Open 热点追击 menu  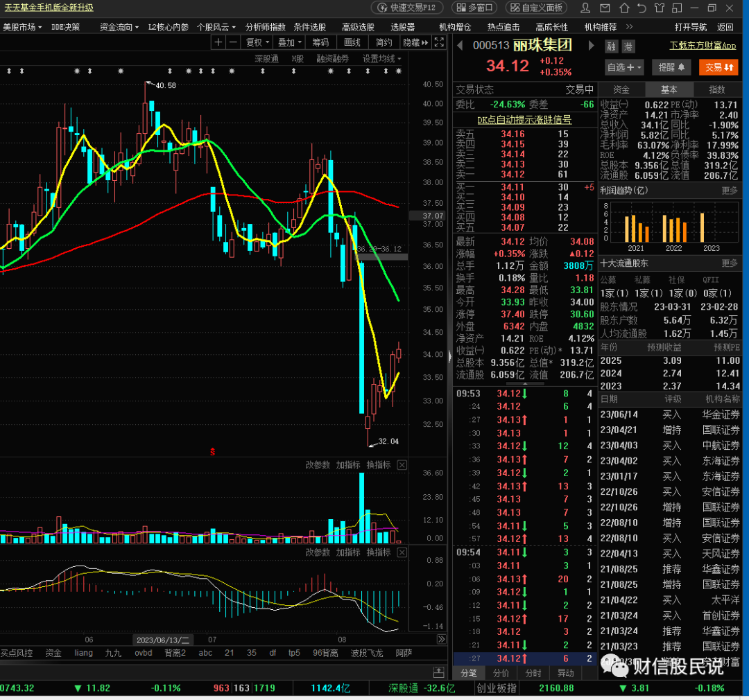[x=503, y=27]
